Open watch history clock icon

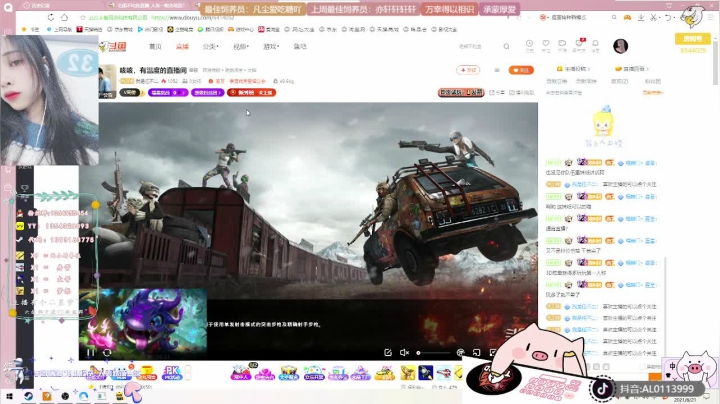pos(529,45)
